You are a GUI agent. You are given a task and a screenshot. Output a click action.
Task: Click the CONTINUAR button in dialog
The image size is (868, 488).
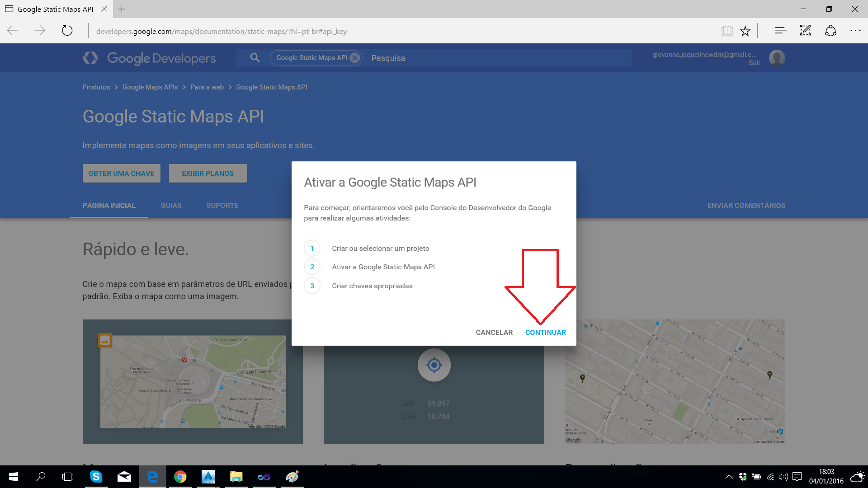tap(545, 333)
